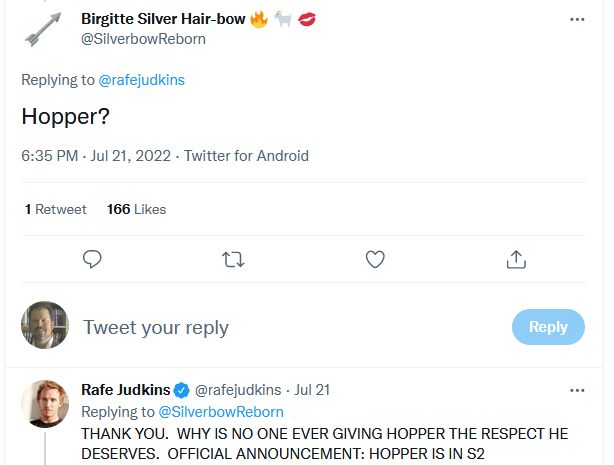Image resolution: width=614 pixels, height=465 pixels.
Task: Click Rafe Judkins verified badge icon
Action: (x=182, y=389)
